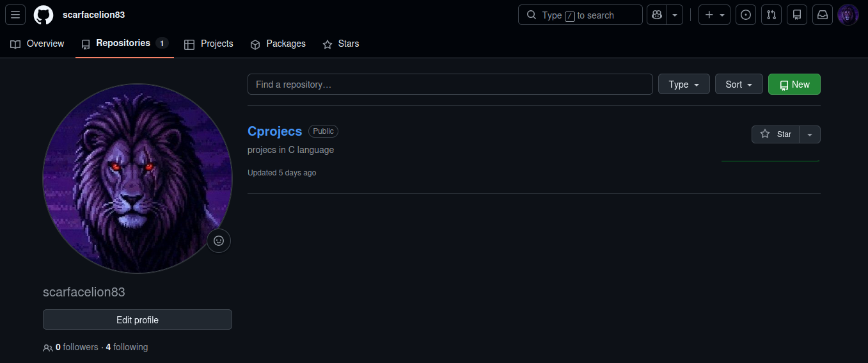The width and height of the screenshot is (868, 363).
Task: Expand the Copilot dropdown arrow
Action: (675, 15)
